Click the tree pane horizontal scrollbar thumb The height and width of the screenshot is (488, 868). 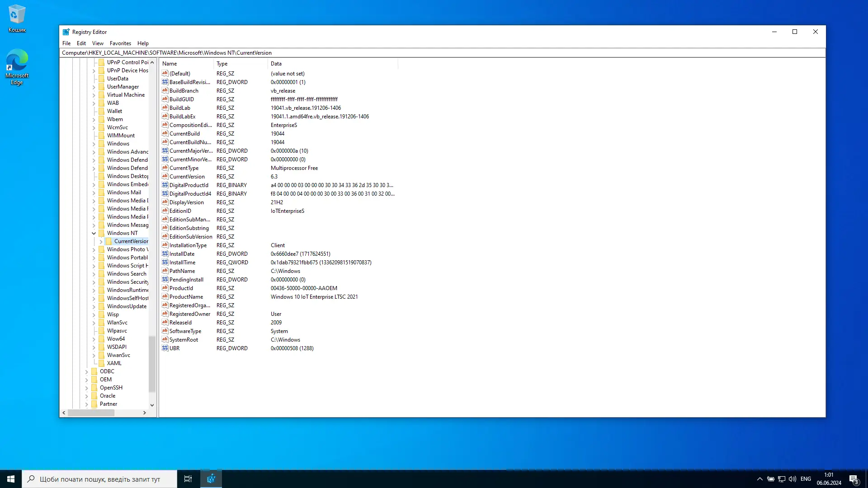tap(91, 413)
